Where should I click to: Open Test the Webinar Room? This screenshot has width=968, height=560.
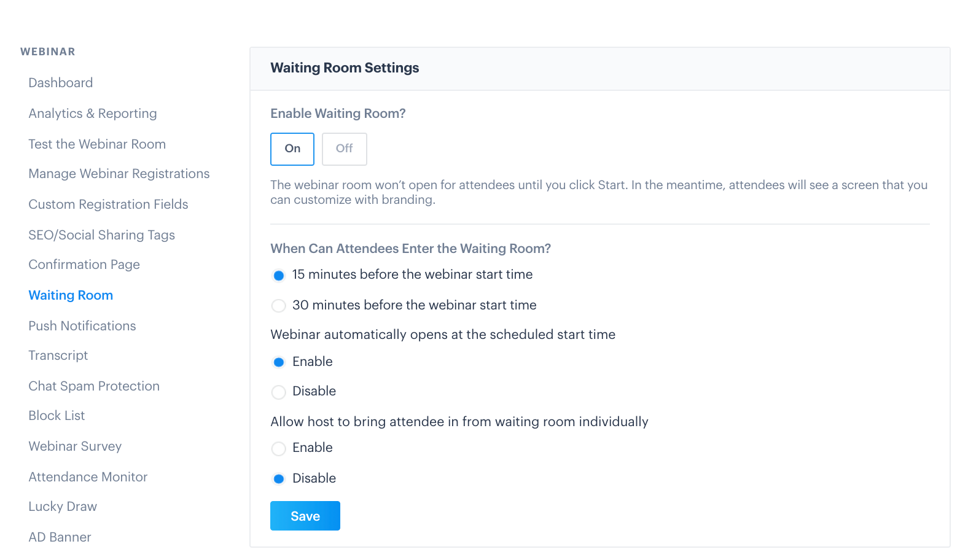click(97, 144)
